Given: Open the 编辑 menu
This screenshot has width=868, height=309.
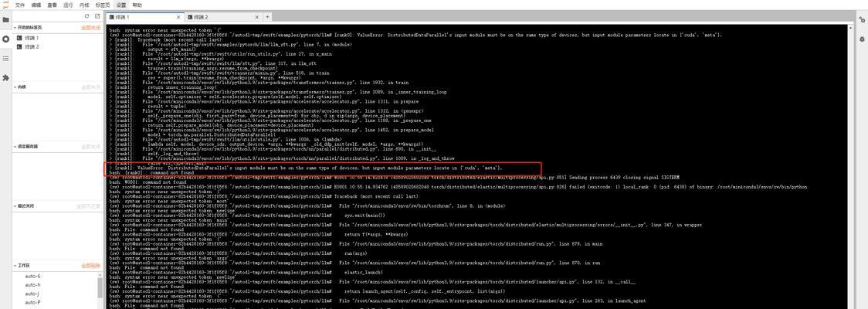Looking at the screenshot, I should point(36,5).
